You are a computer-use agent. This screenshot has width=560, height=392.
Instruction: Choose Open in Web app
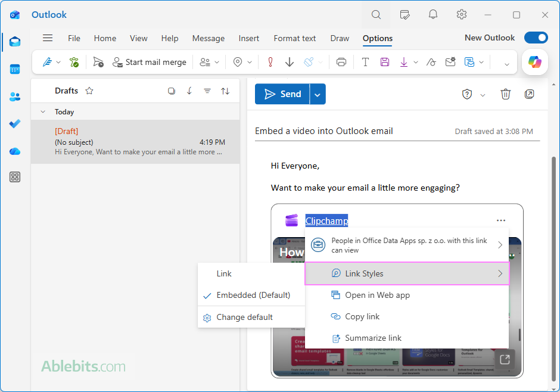click(x=407, y=295)
